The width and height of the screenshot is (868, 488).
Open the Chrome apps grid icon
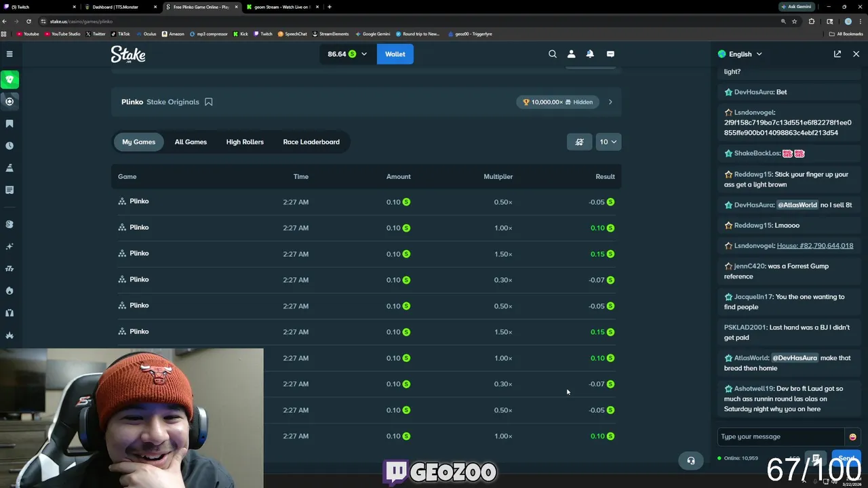click(x=4, y=34)
